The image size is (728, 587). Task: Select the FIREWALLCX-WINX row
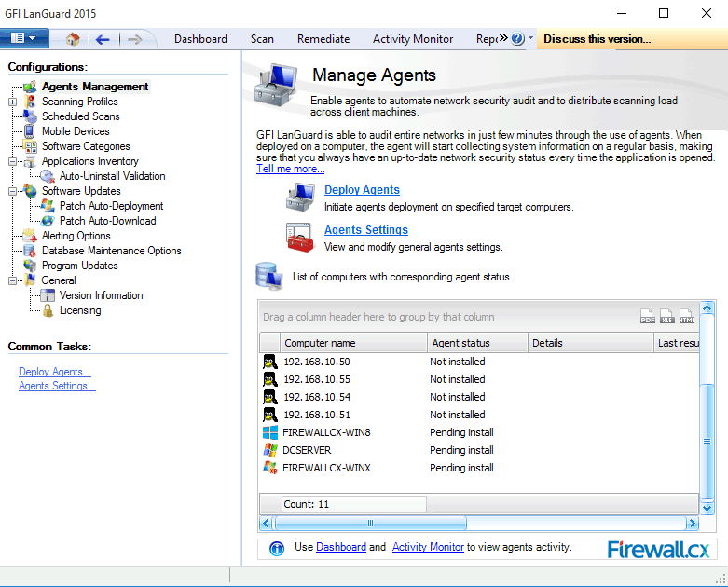479,468
